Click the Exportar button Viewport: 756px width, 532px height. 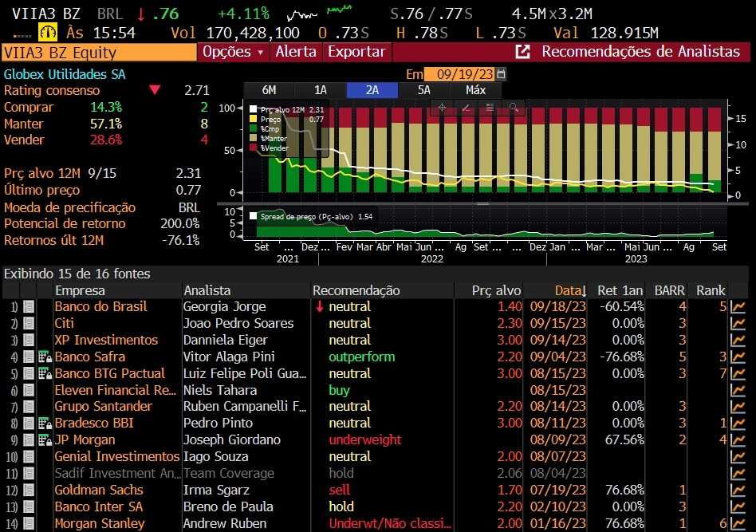tap(356, 52)
